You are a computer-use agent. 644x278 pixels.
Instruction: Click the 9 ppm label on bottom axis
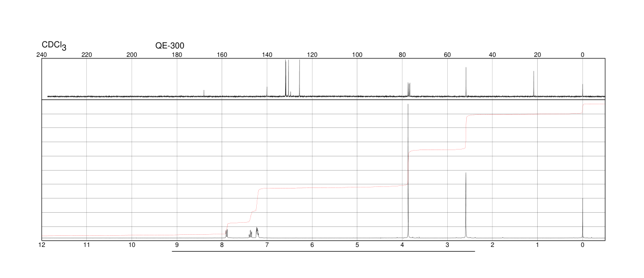pos(177,245)
